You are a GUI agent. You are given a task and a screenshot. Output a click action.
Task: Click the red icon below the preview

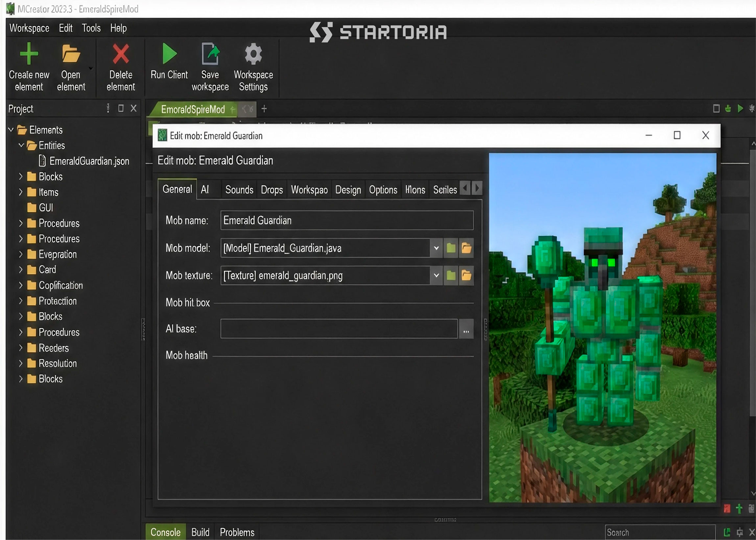click(x=727, y=508)
